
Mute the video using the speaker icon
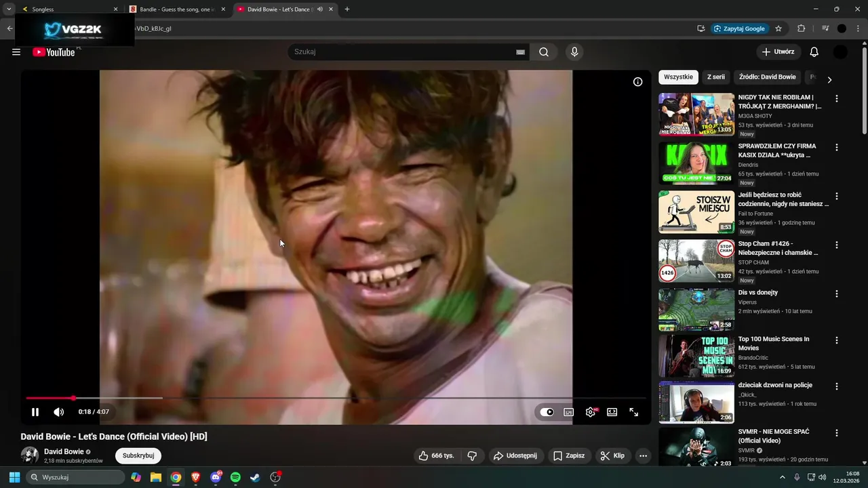pyautogui.click(x=59, y=411)
